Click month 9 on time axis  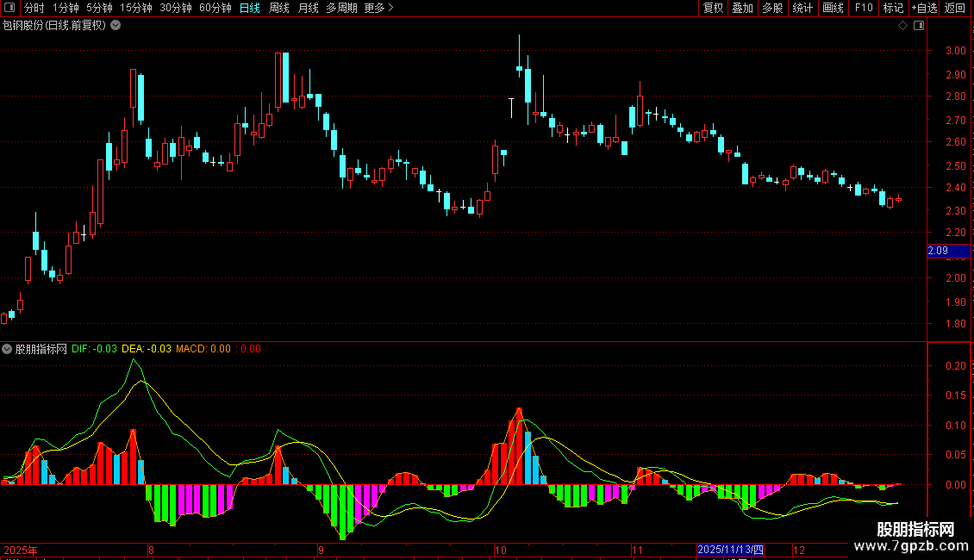tap(321, 550)
